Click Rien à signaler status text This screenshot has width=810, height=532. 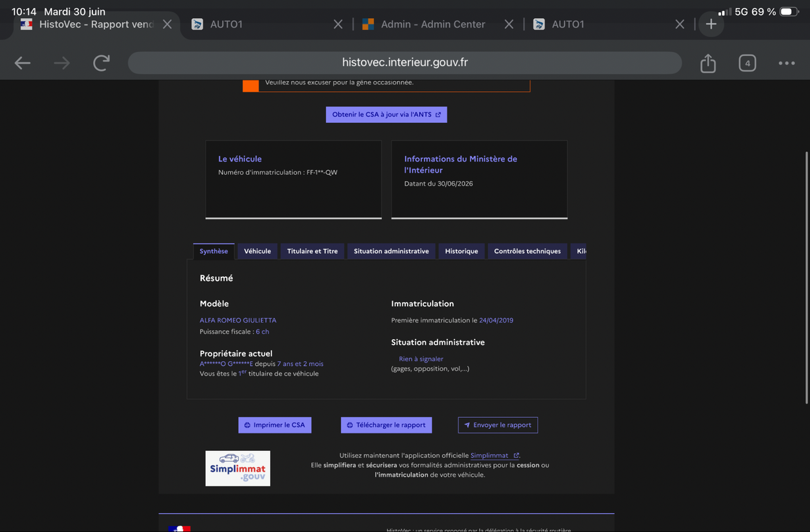(421, 359)
